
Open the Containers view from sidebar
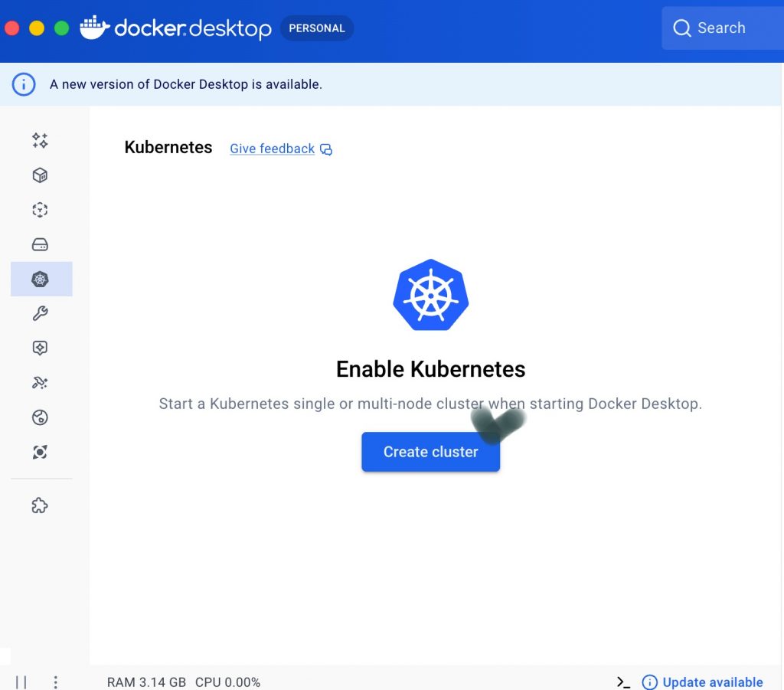click(x=40, y=175)
